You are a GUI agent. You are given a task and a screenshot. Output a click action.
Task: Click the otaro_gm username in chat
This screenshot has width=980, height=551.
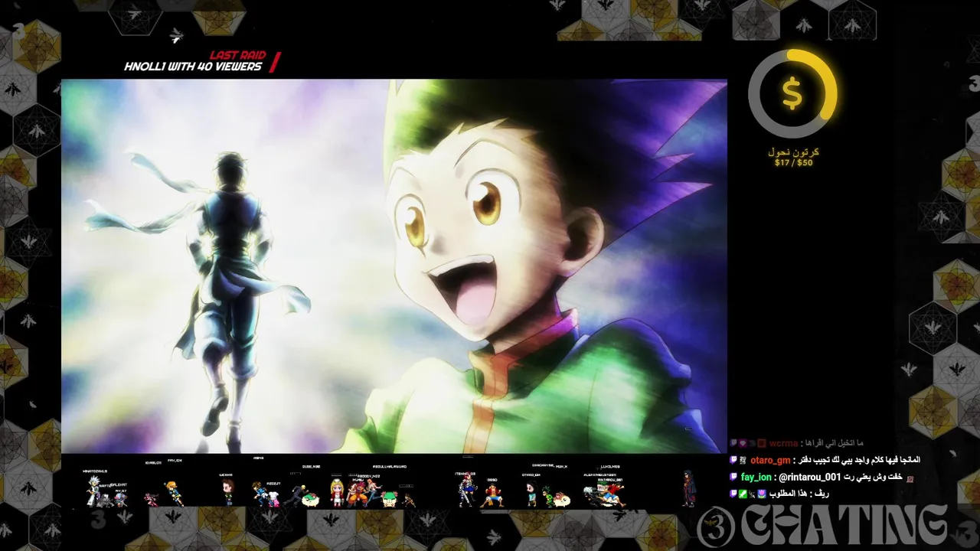click(x=770, y=461)
